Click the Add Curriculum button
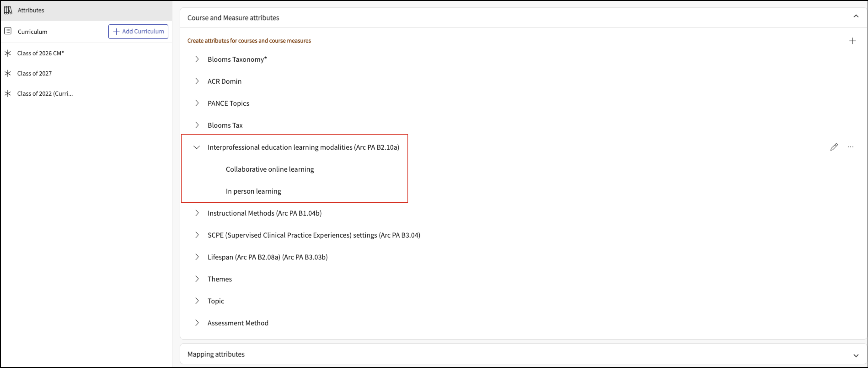This screenshot has width=868, height=368. point(138,31)
